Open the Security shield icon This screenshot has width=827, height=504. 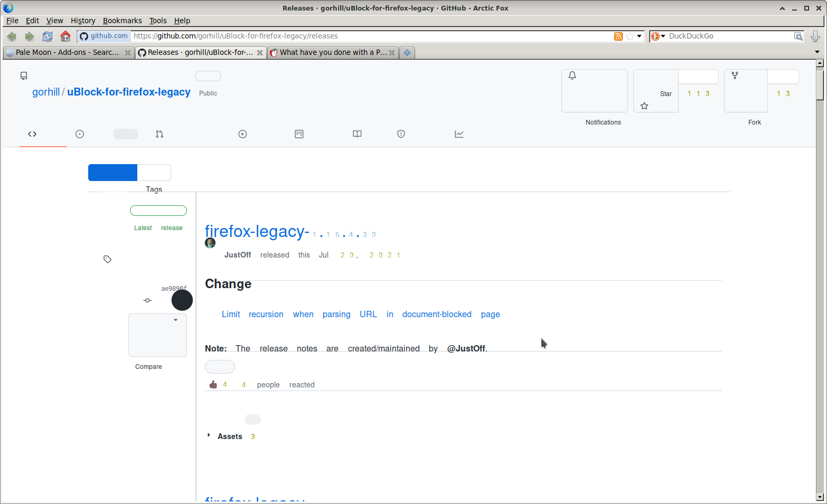(401, 134)
